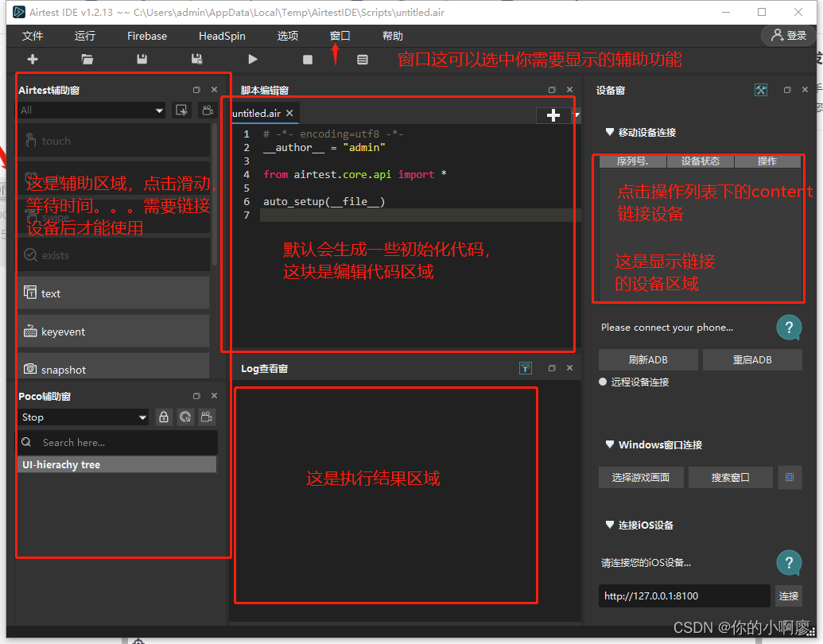
Task: Click the 刷新ADB button
Action: [647, 359]
